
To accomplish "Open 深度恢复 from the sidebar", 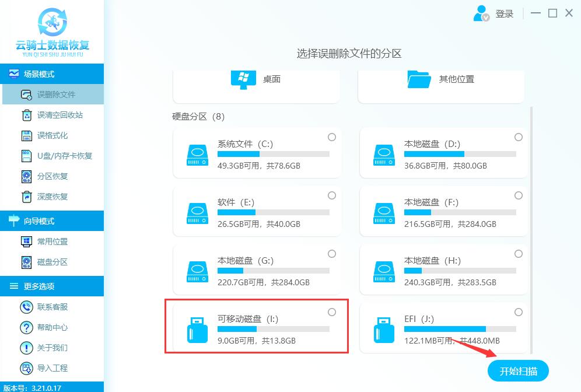I will (53, 197).
